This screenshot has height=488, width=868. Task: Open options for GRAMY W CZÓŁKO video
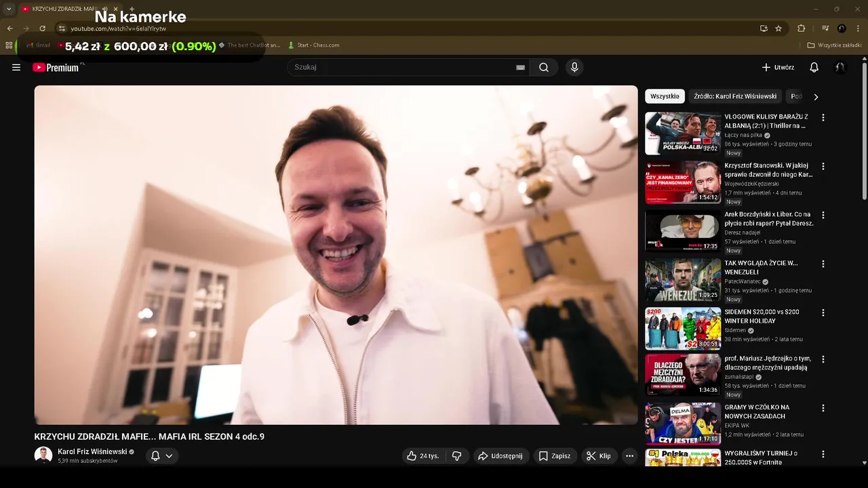[x=823, y=408]
